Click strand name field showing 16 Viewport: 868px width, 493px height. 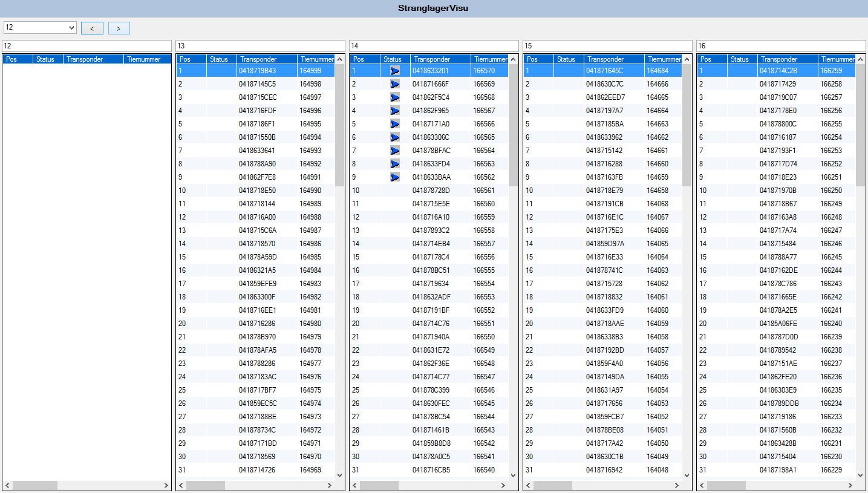pos(781,46)
